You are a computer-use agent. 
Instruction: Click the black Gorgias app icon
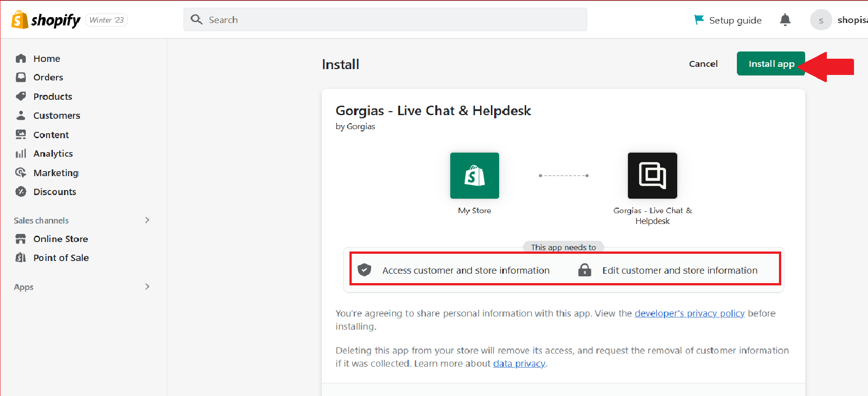click(x=652, y=176)
